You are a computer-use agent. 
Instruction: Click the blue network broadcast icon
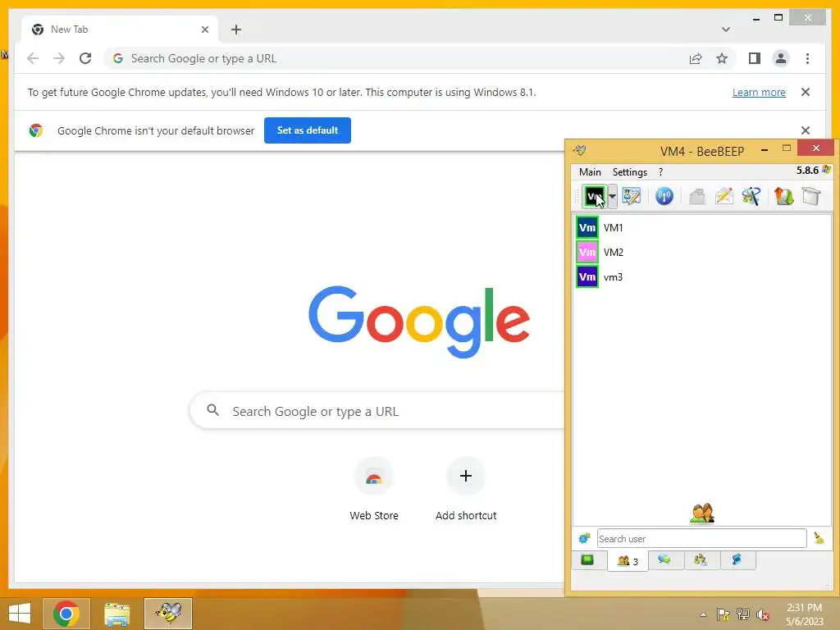click(x=664, y=196)
